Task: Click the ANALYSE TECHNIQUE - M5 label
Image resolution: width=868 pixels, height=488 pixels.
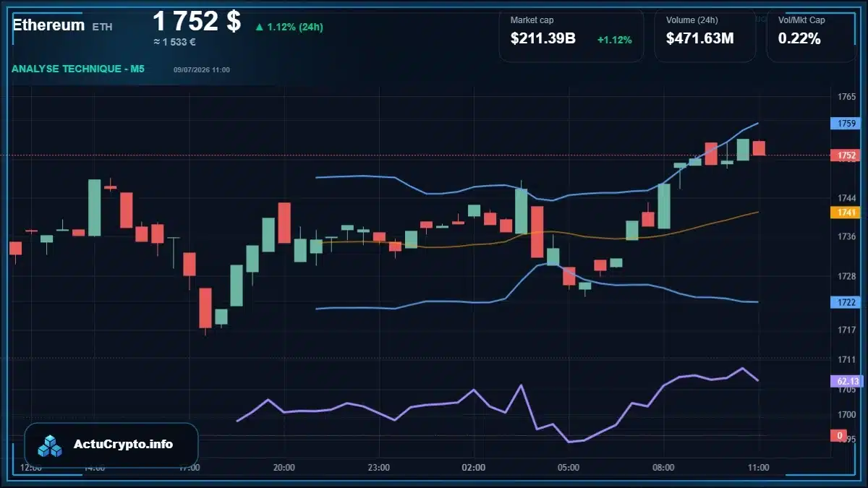Action: point(78,69)
